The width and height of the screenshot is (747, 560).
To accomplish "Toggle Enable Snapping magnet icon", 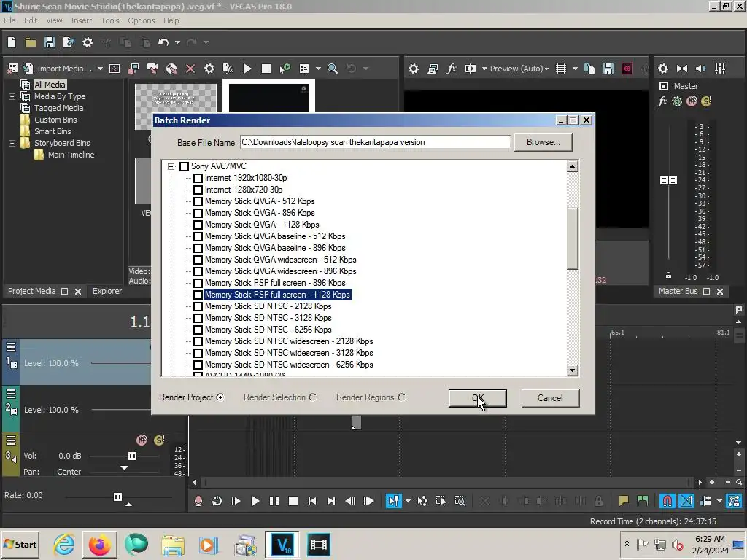I will (x=667, y=501).
